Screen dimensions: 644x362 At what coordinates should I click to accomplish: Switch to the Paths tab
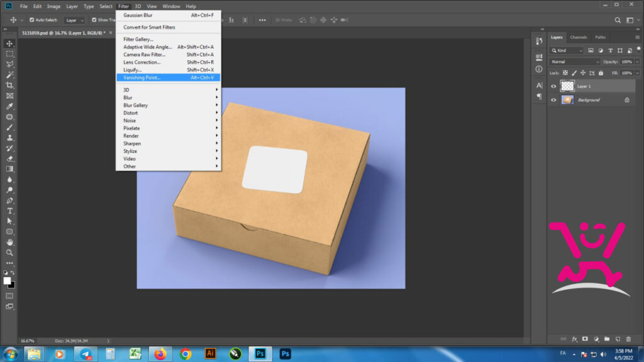click(x=600, y=37)
